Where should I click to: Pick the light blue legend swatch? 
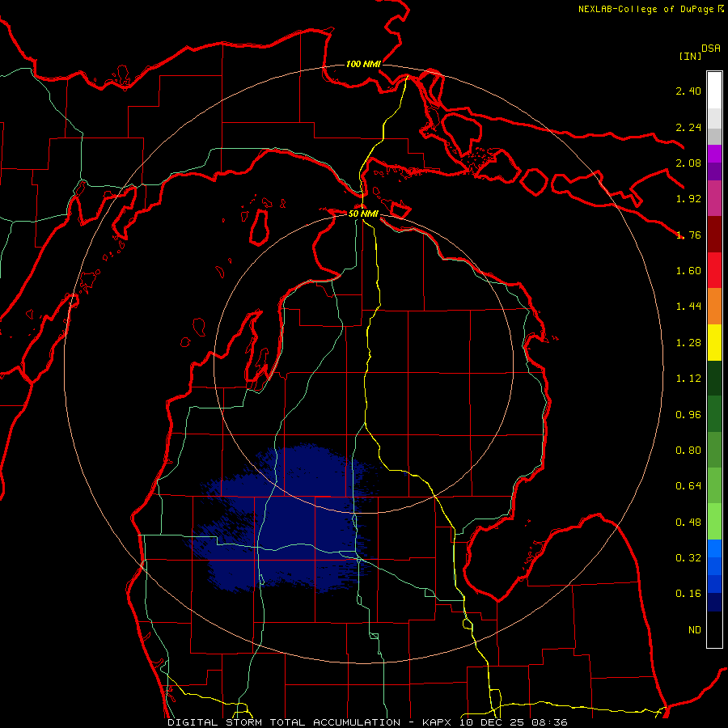tap(714, 548)
